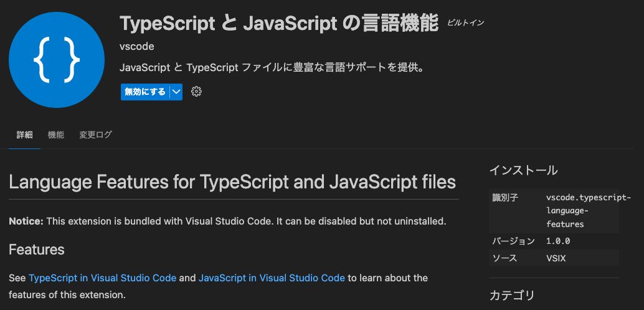644x310 pixels.
Task: Open the TypeScript in Visual Studio Code link
Action: (102, 278)
